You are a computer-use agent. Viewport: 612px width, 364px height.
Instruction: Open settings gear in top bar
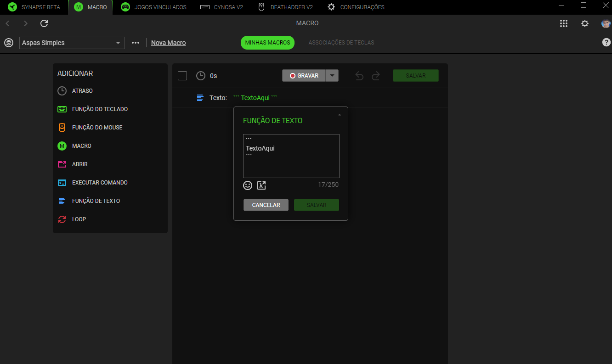585,23
